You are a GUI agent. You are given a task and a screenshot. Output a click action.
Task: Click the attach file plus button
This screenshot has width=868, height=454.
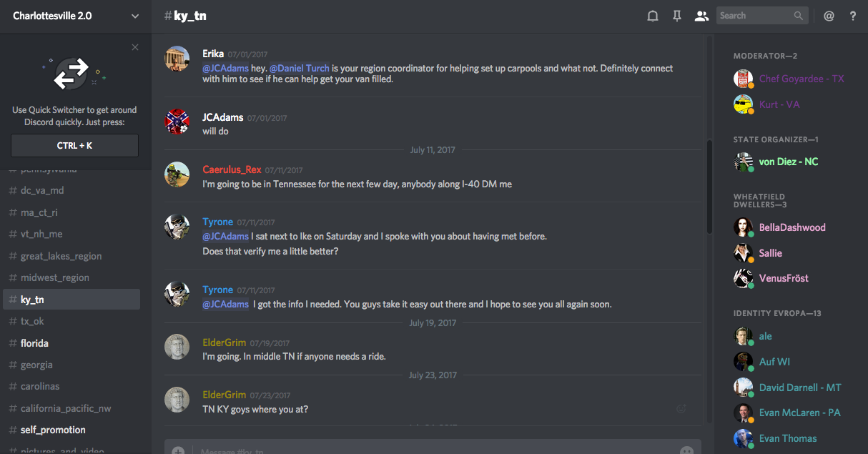[178, 451]
